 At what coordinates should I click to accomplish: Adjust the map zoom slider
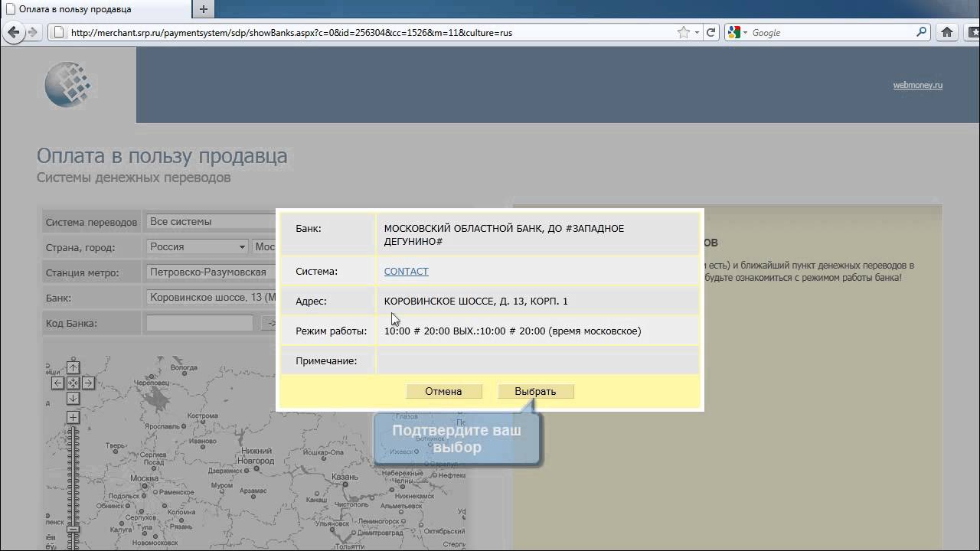pyautogui.click(x=73, y=528)
